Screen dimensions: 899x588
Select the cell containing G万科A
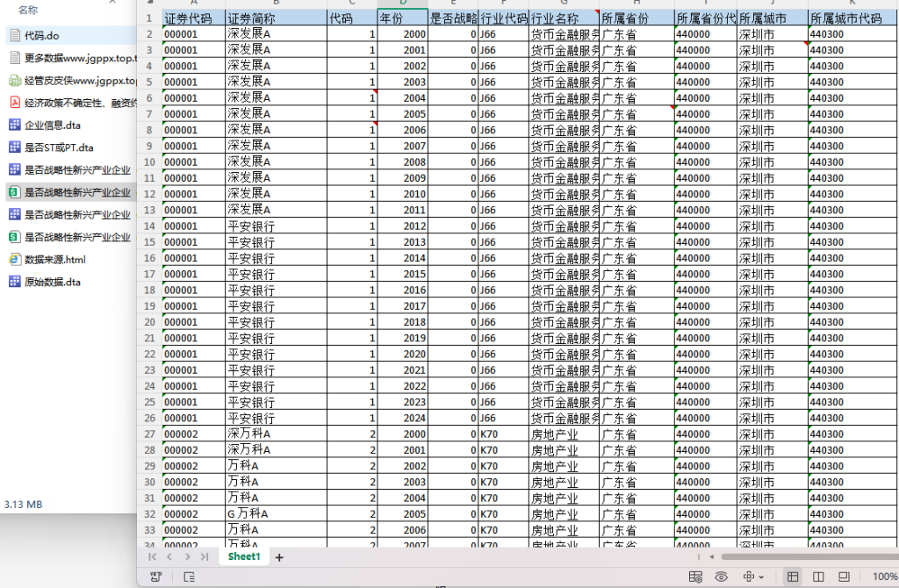[277, 514]
